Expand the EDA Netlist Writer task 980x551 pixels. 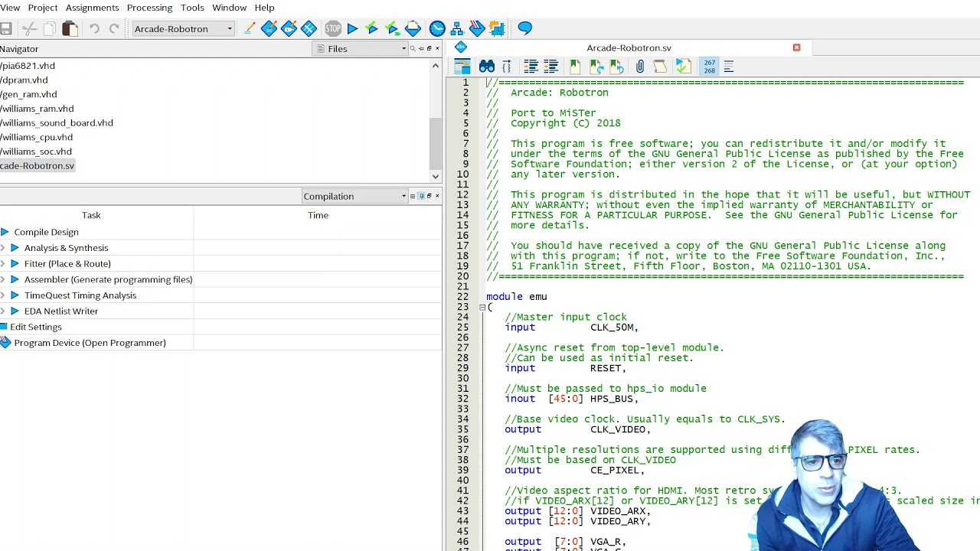click(3, 311)
